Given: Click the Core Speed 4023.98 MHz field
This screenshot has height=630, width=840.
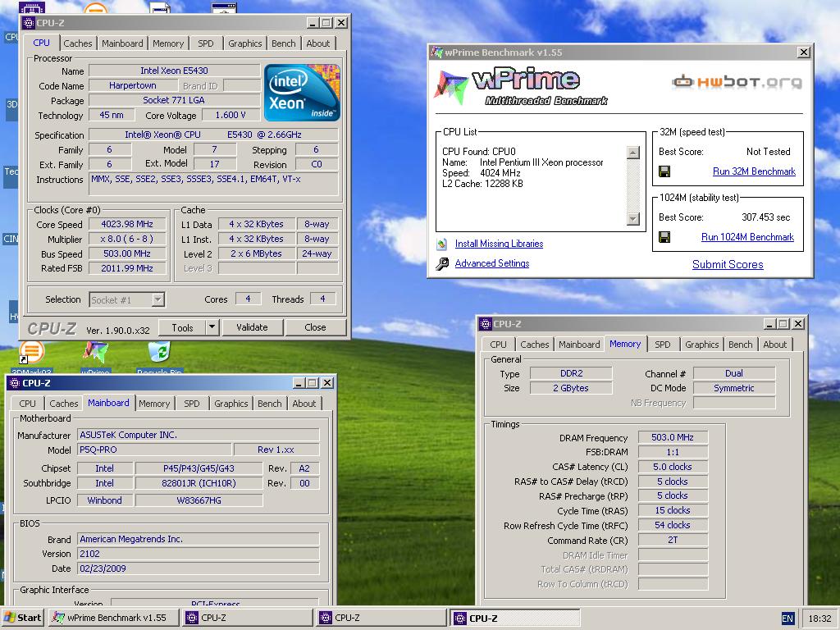Looking at the screenshot, I should click(x=127, y=224).
